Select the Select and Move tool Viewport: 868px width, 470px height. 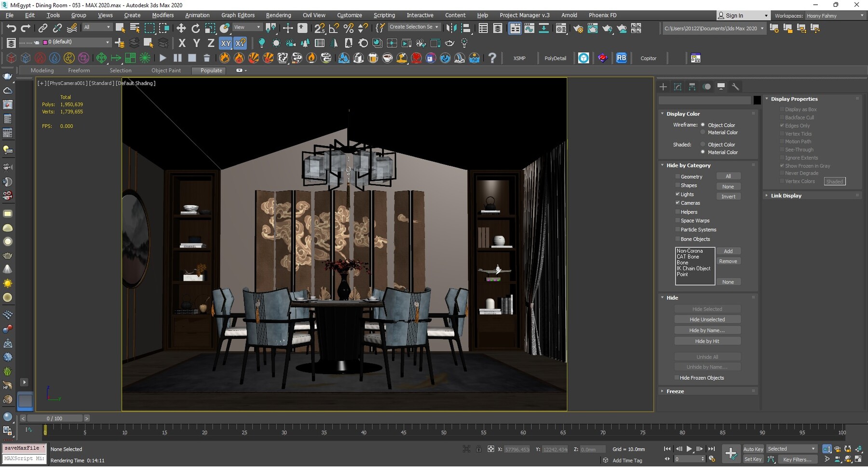181,27
